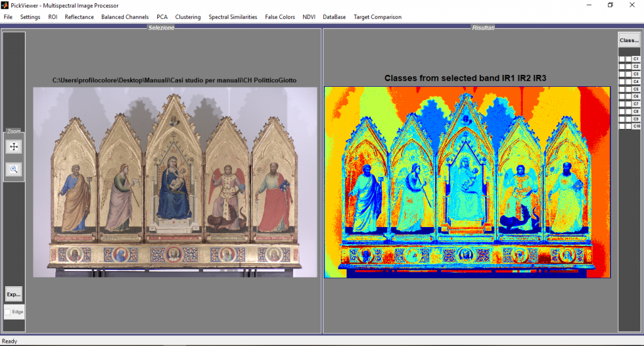644x346 pixels.
Task: Click the Risultati panel title
Action: 484,28
